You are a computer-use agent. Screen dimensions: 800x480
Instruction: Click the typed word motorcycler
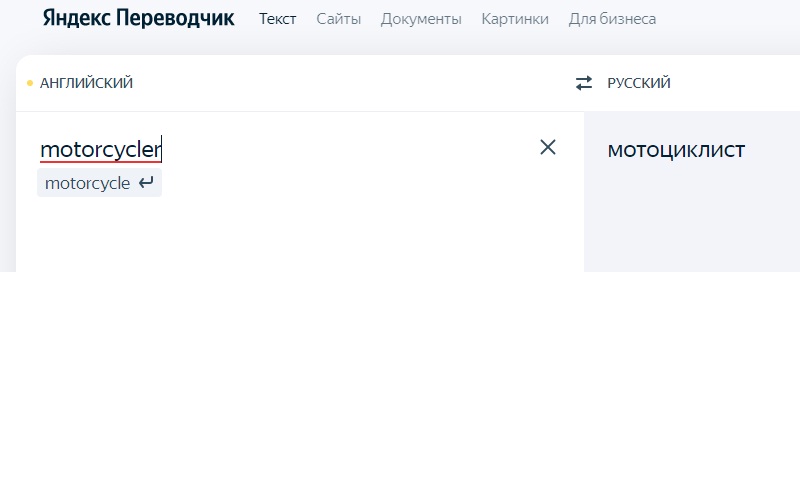(100, 150)
